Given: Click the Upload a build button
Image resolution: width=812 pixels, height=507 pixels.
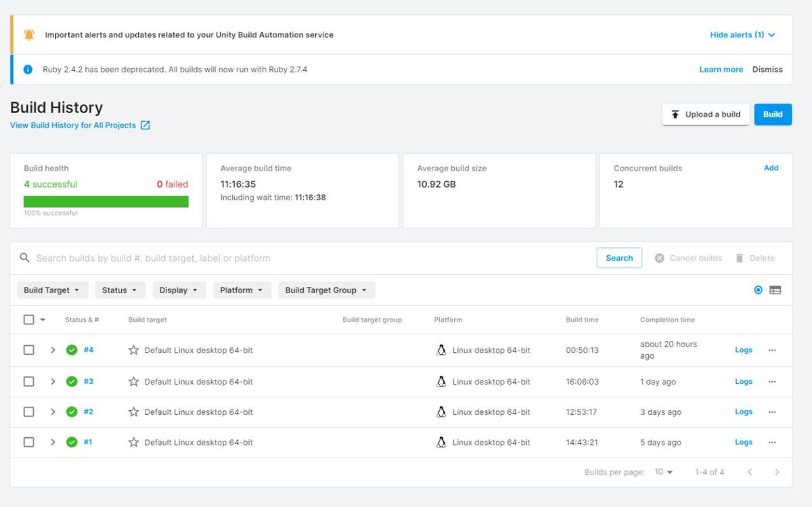Looking at the screenshot, I should coord(706,114).
